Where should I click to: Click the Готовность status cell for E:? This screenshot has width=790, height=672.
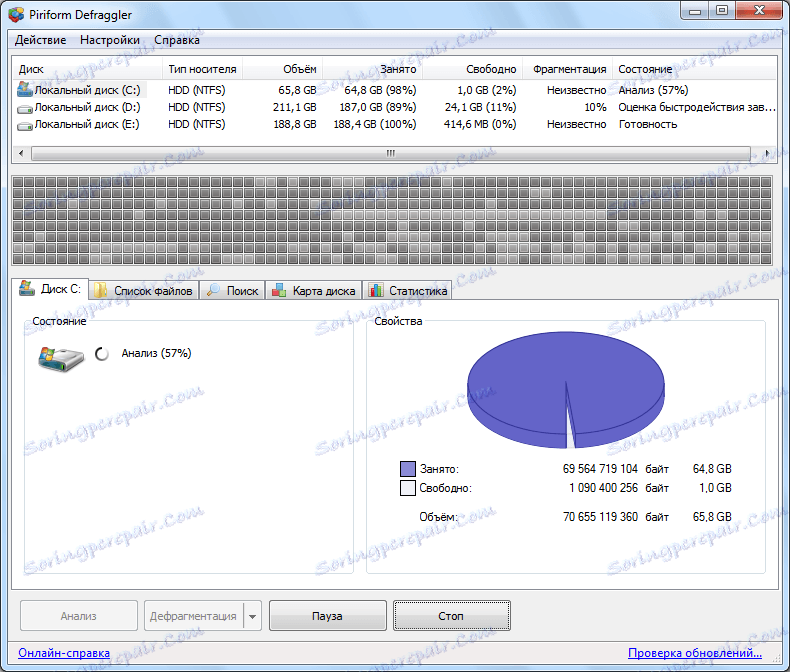[648, 124]
